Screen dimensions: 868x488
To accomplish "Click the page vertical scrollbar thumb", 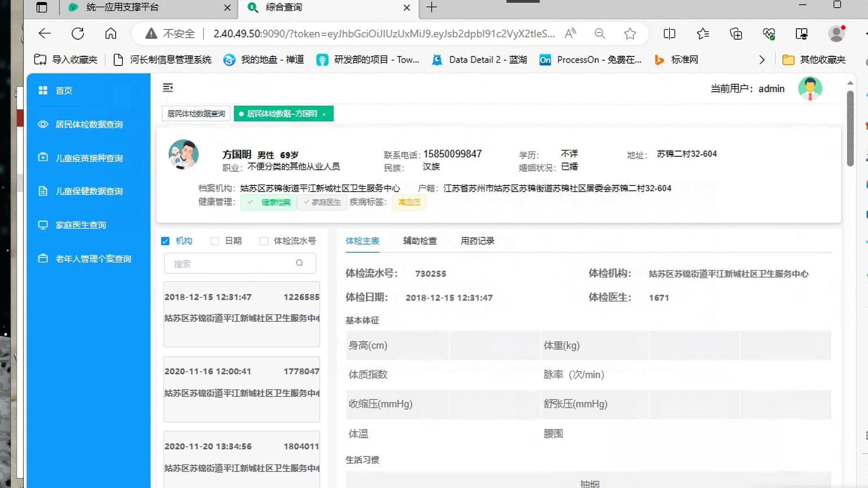I will point(850,128).
